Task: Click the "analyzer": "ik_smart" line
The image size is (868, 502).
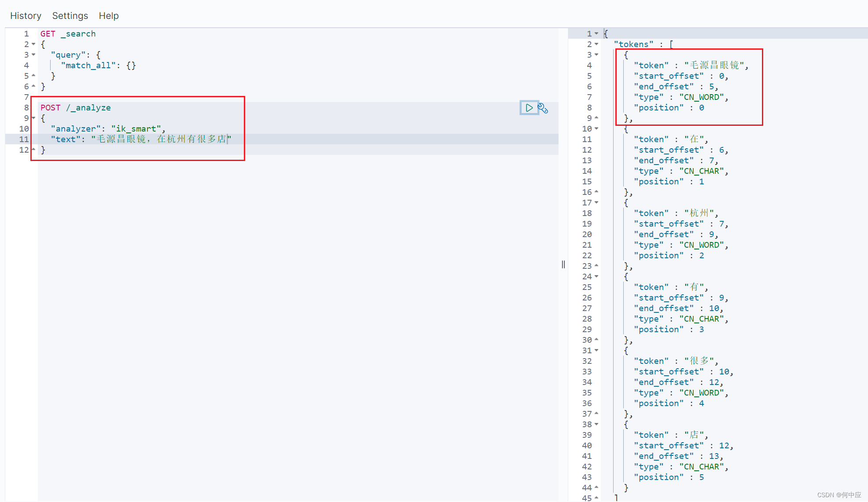Action: [108, 129]
